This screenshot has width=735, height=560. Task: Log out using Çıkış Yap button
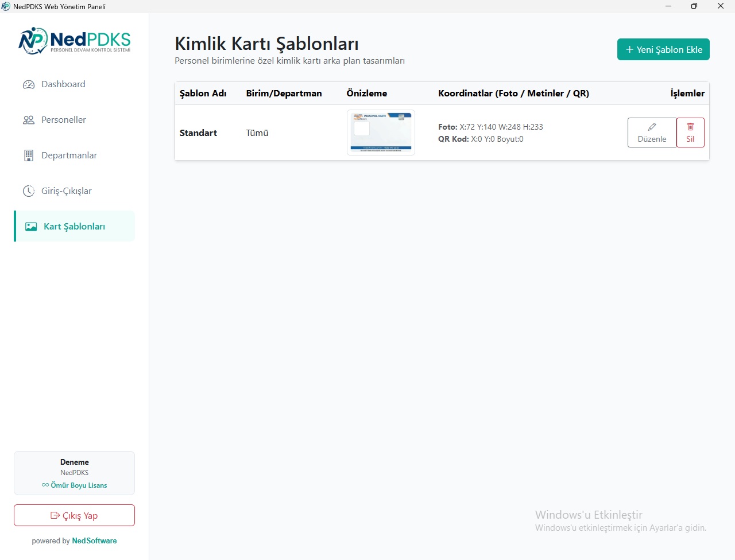75,515
